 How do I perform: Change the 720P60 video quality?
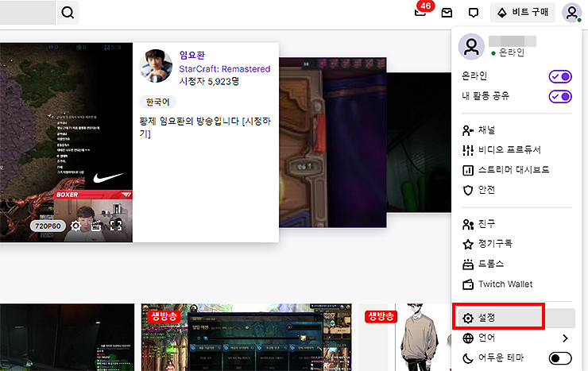(48, 226)
